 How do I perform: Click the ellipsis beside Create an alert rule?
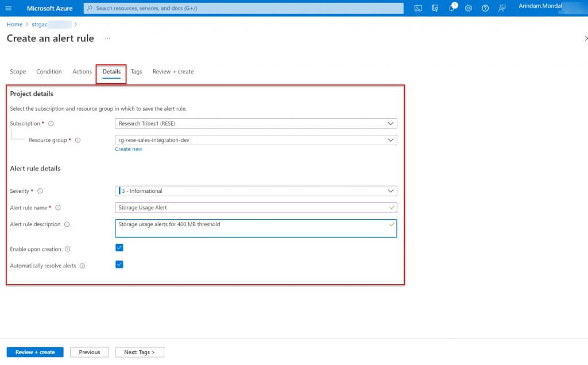coord(107,38)
